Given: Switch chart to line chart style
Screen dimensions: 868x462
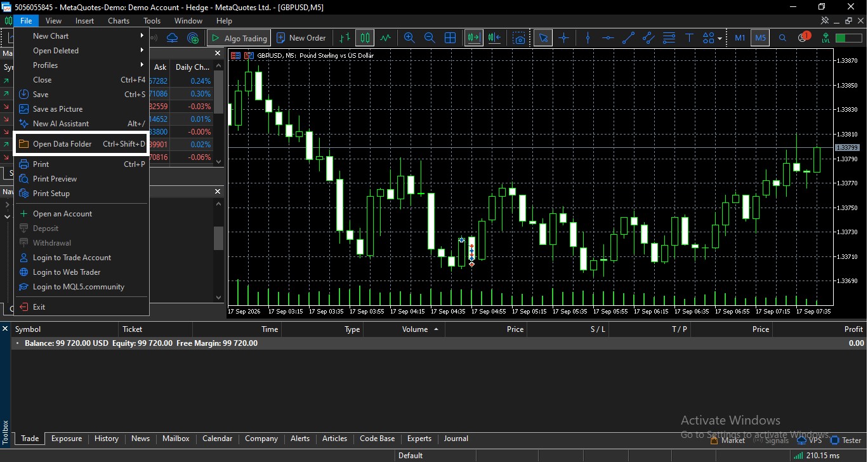Looking at the screenshot, I should click(x=386, y=38).
